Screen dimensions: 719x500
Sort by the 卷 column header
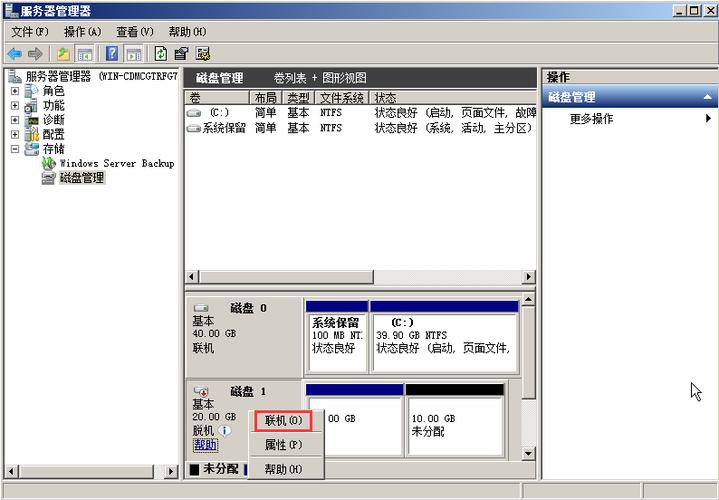coord(217,98)
